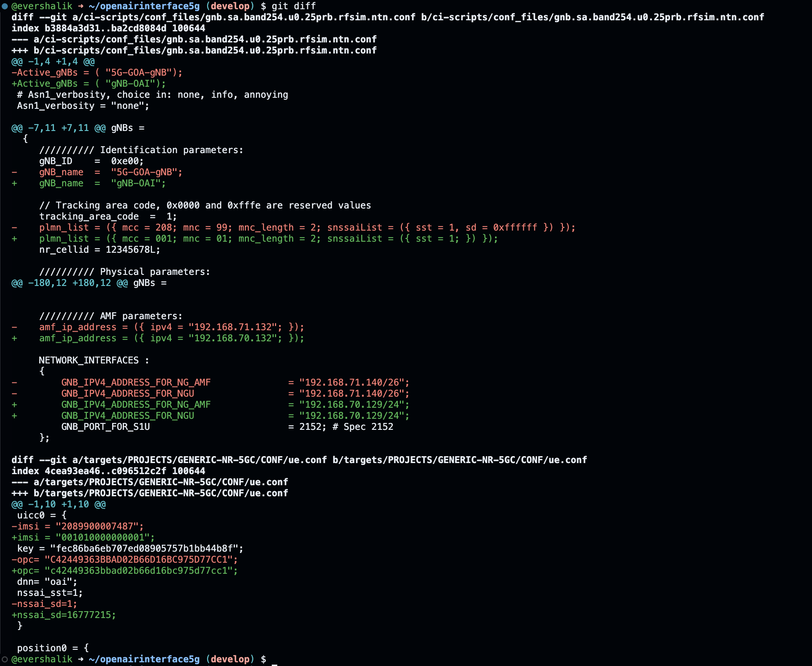This screenshot has width=812, height=666.
Task: Click the key = "fec86ba6eb707ed..." line
Action: (x=130, y=548)
